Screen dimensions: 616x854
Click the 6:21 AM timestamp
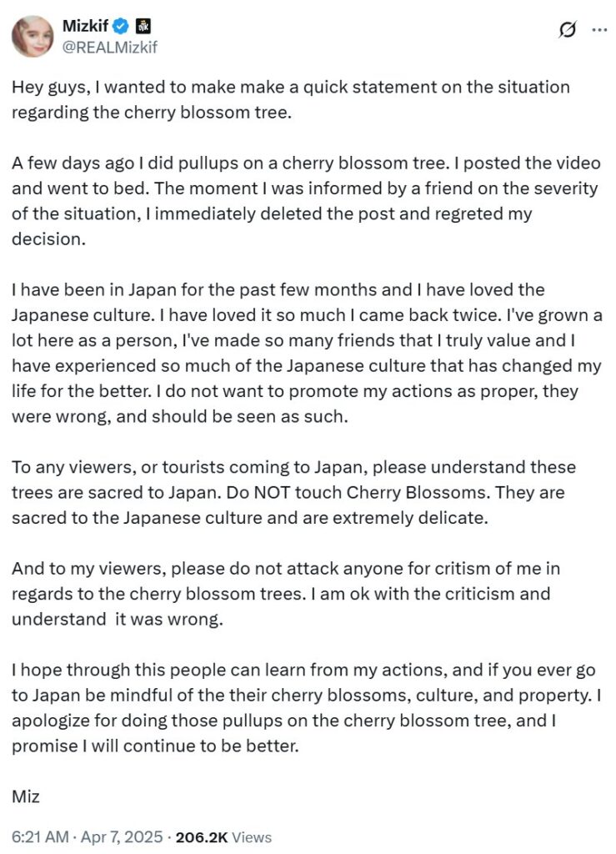pos(38,836)
